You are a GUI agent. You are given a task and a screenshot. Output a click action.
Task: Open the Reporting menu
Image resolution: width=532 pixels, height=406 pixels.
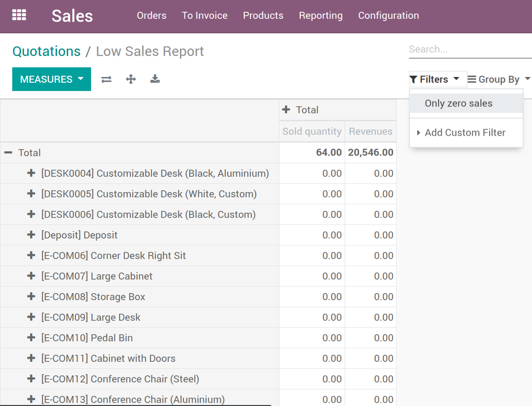pos(321,16)
